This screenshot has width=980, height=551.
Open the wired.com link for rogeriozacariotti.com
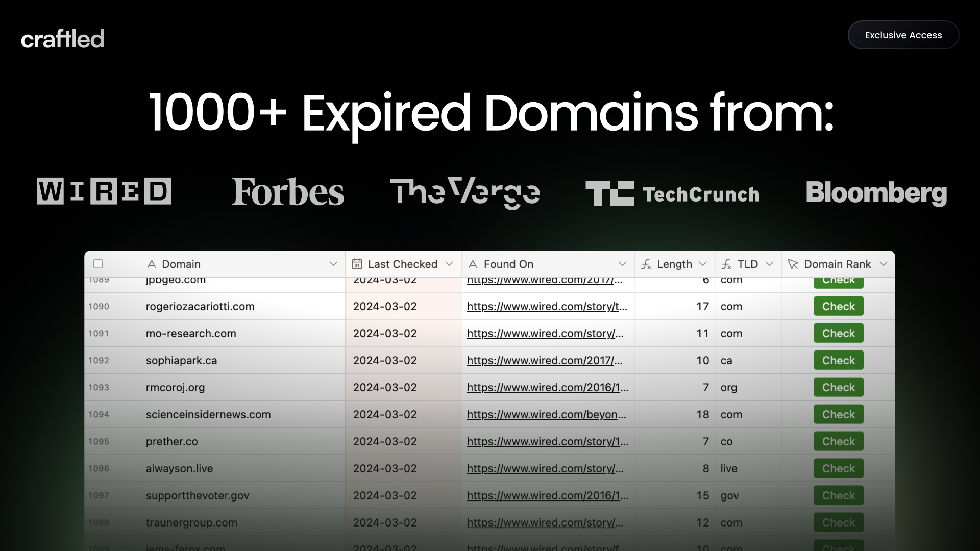point(547,307)
